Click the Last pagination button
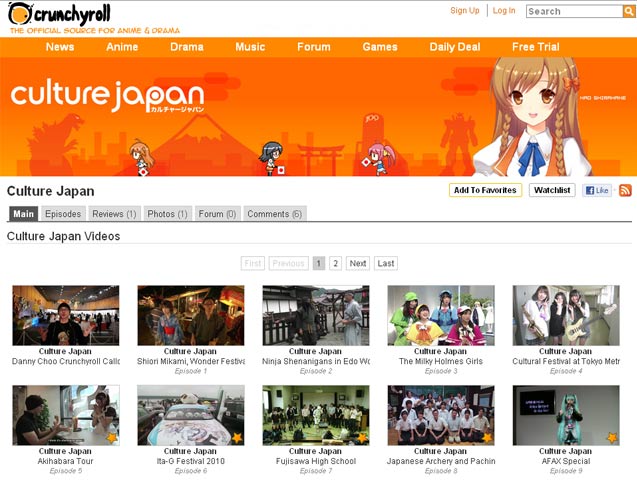The image size is (637, 482). pyautogui.click(x=386, y=263)
